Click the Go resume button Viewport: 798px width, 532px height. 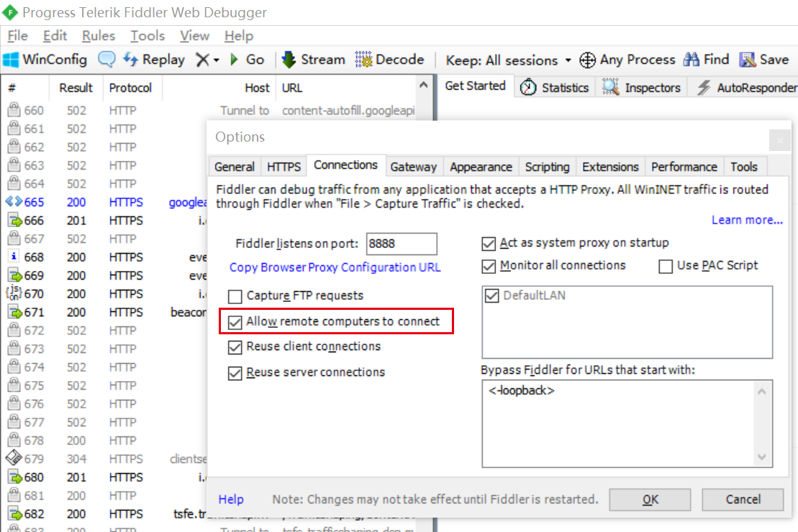pyautogui.click(x=248, y=60)
